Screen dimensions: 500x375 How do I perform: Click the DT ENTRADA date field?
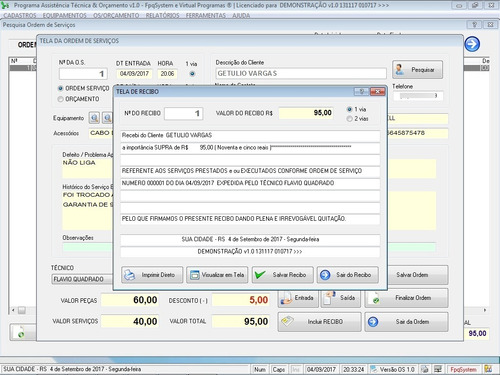pyautogui.click(x=134, y=74)
